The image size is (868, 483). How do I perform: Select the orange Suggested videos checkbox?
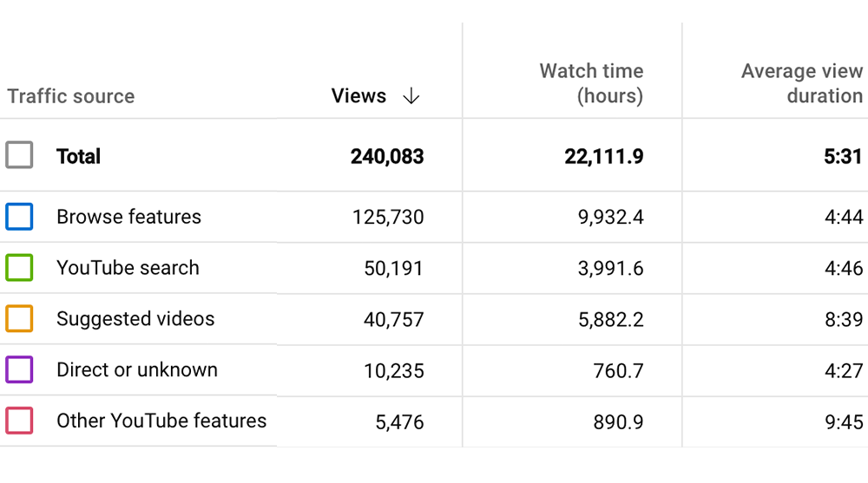19,319
